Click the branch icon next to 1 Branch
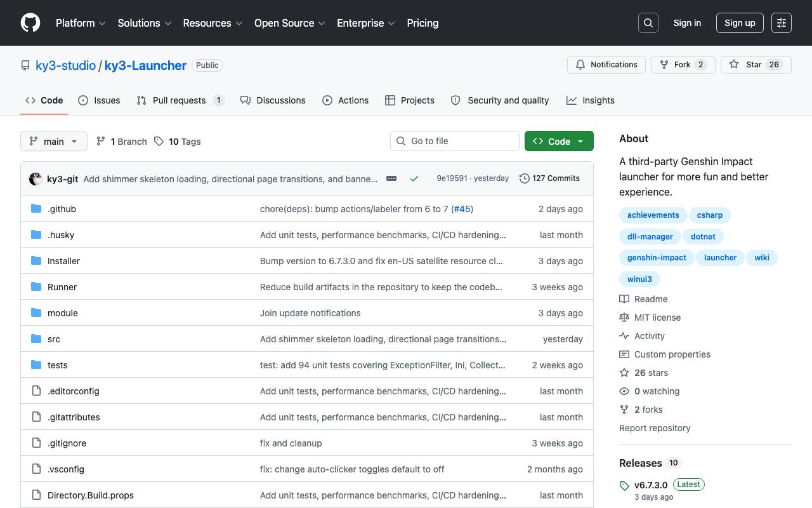This screenshot has height=508, width=812. [x=101, y=141]
